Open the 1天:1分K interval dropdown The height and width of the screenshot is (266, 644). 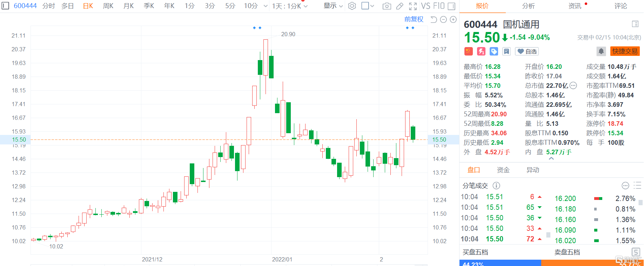click(290, 6)
